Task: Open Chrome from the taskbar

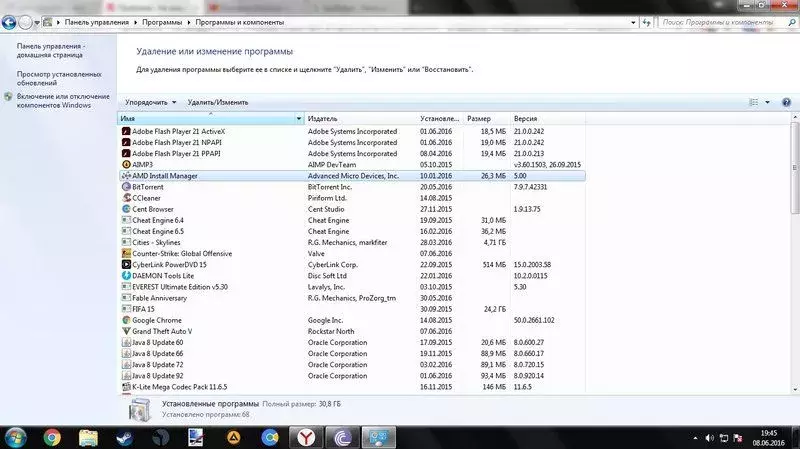Action: (52, 438)
